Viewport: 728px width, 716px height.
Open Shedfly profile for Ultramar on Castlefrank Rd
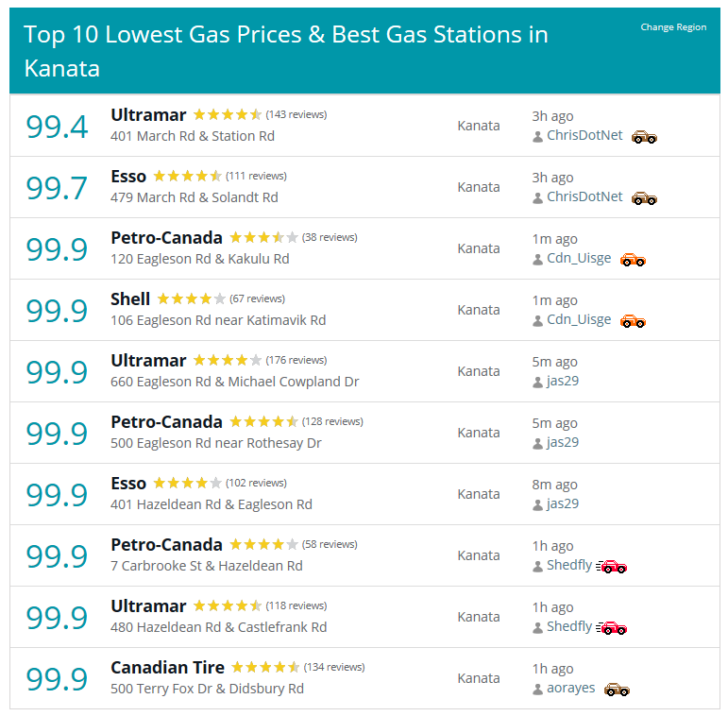click(x=569, y=626)
